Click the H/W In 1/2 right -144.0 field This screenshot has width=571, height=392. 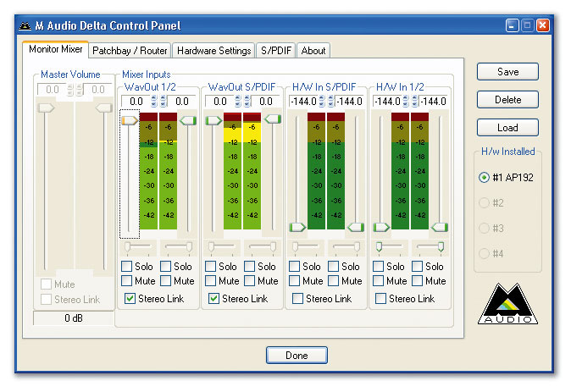pyautogui.click(x=433, y=102)
